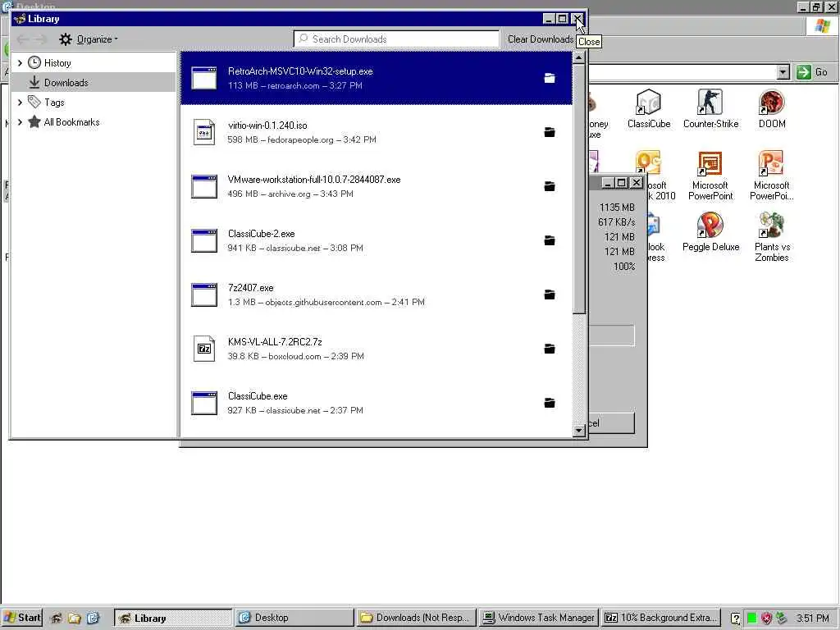The height and width of the screenshot is (630, 840).
Task: Open the address bar dropdown arrow
Action: [783, 72]
